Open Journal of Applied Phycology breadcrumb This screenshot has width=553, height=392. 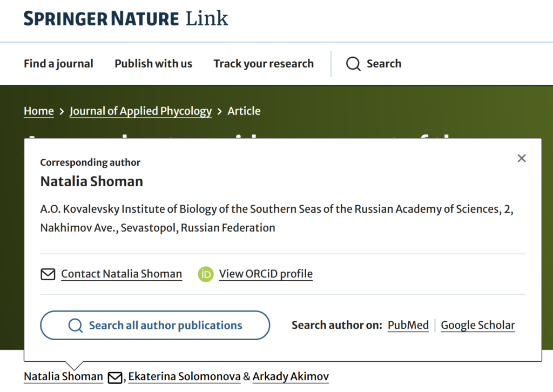tap(141, 111)
